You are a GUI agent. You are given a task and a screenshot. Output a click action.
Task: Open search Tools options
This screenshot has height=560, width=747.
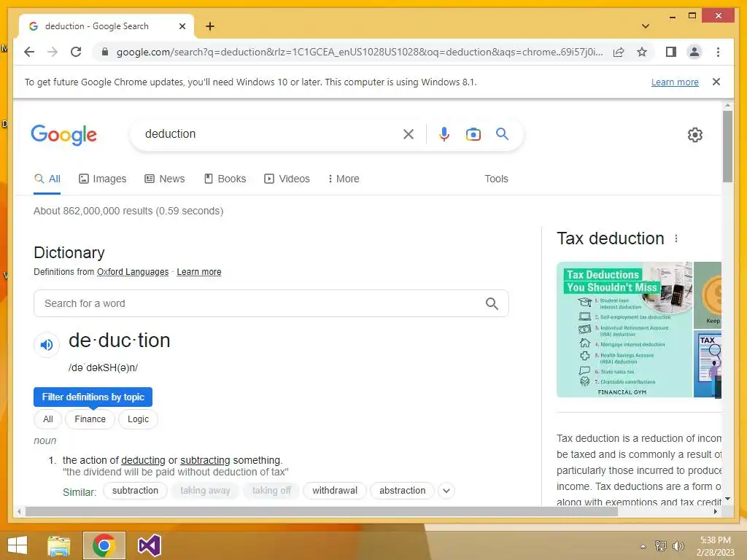(x=496, y=179)
